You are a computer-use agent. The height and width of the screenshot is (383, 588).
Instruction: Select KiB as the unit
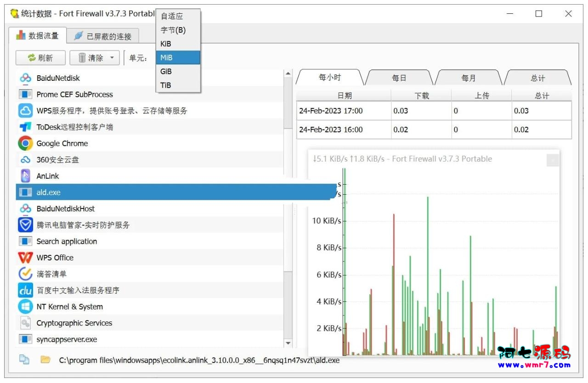(178, 44)
